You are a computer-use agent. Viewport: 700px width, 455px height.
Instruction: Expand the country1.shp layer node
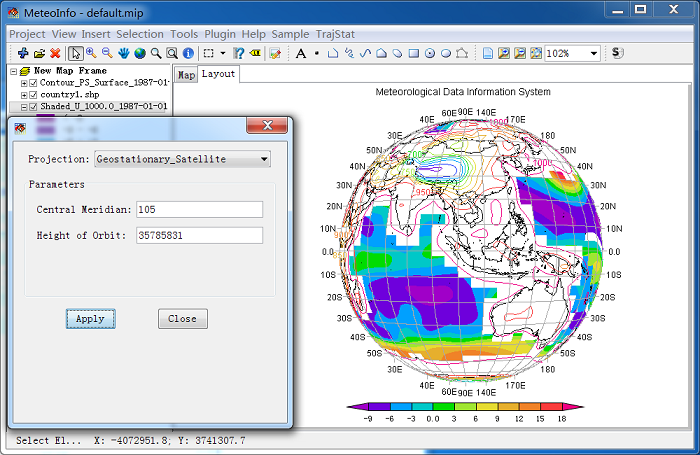click(24, 95)
